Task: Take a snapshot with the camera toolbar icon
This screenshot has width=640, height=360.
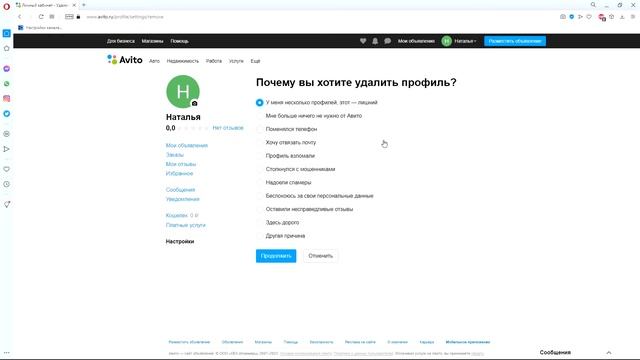Action: click(x=563, y=17)
